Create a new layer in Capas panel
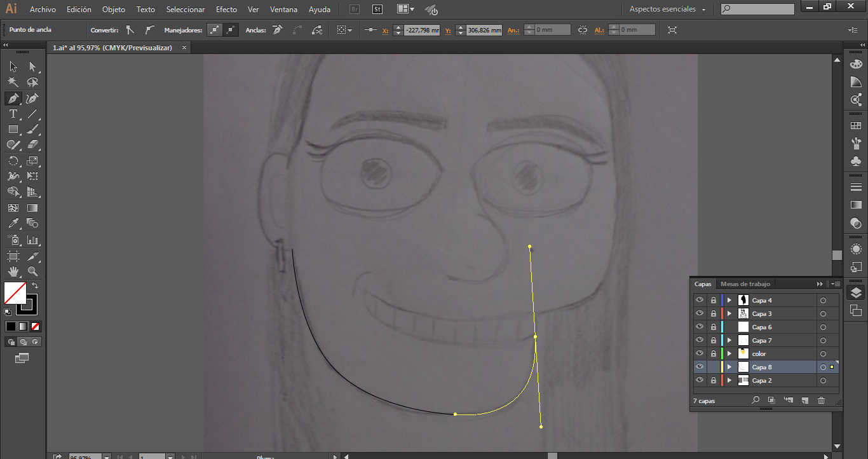This screenshot has width=868, height=459. (x=804, y=401)
